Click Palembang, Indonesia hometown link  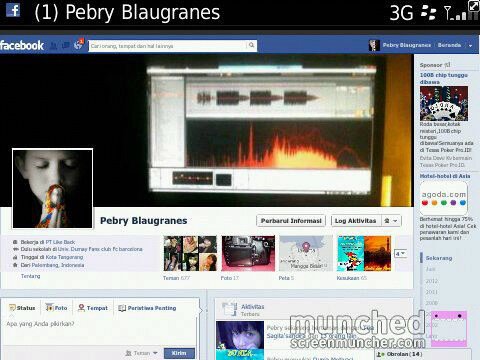click(57, 265)
